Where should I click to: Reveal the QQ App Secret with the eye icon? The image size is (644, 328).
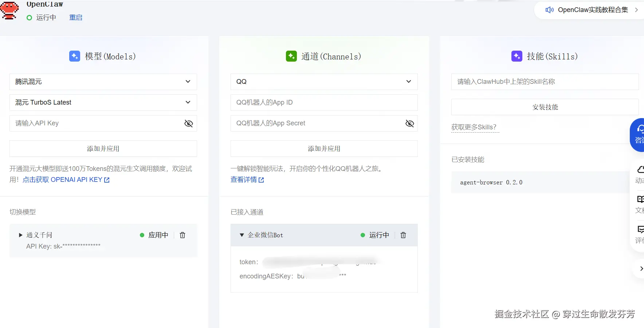(410, 124)
